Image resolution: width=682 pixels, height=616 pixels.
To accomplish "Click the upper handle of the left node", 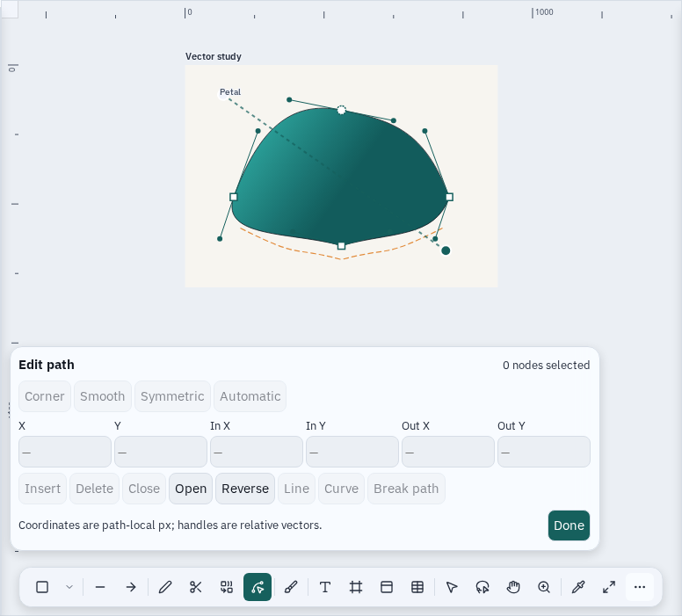I will [258, 131].
